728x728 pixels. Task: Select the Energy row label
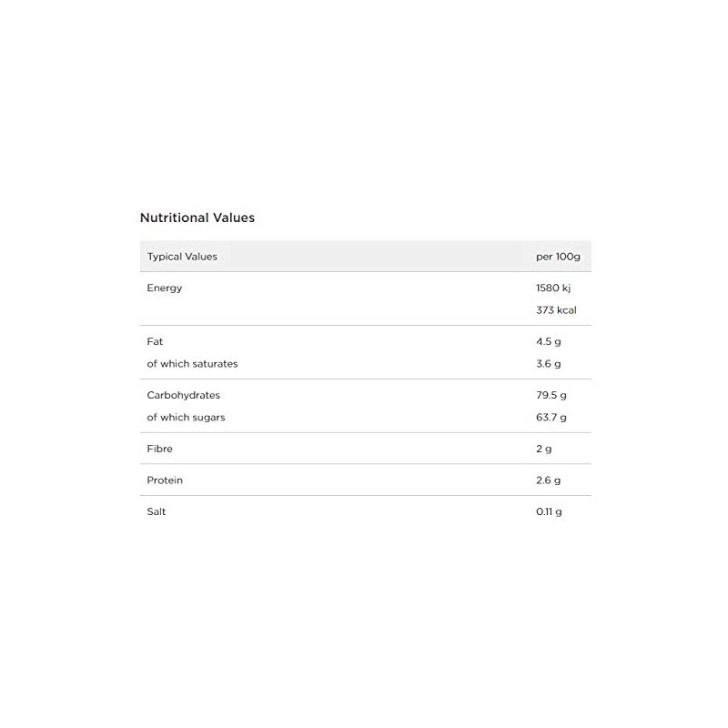pyautogui.click(x=165, y=288)
